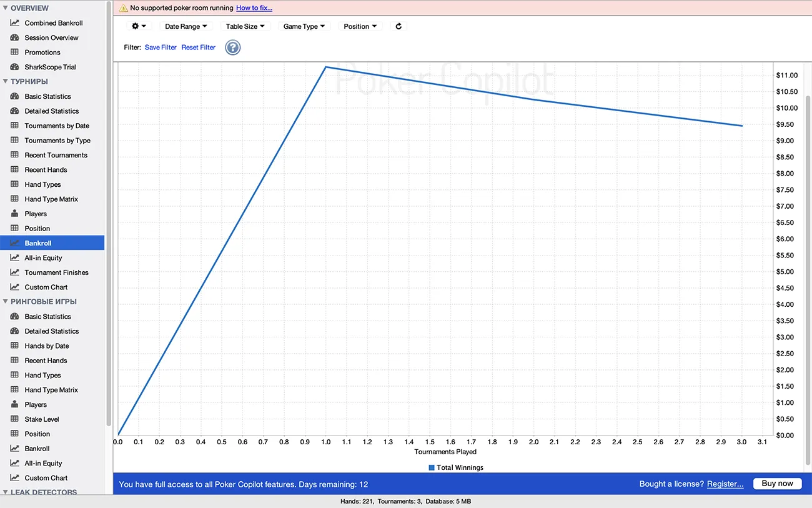Open the Hand Type Matrix for tournaments
812x508 pixels.
tap(52, 199)
